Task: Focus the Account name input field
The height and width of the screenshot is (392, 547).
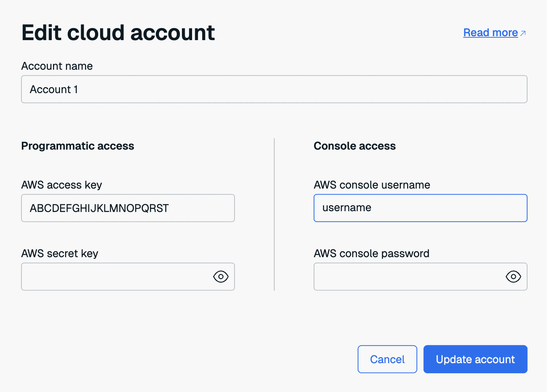Action: 274,89
